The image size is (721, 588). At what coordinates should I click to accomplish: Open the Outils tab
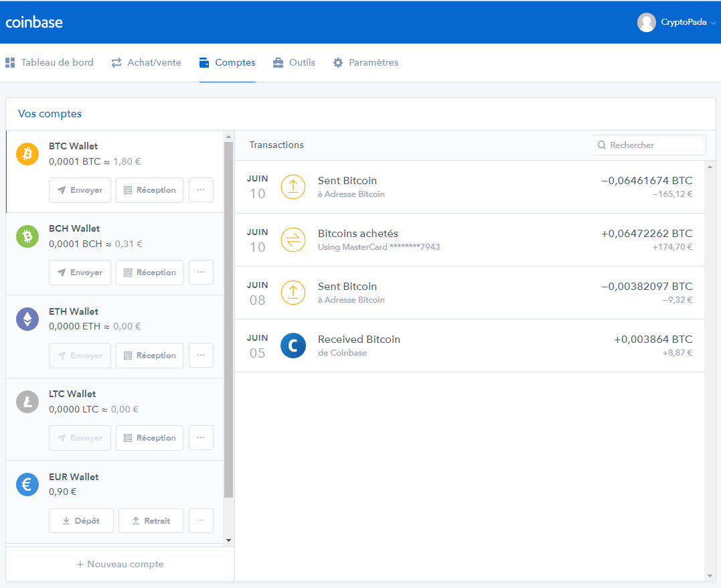point(294,62)
